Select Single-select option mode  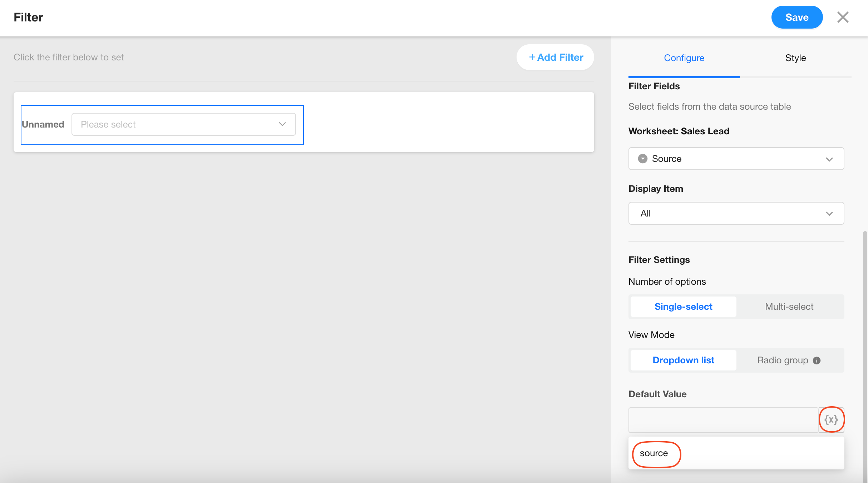pos(683,307)
